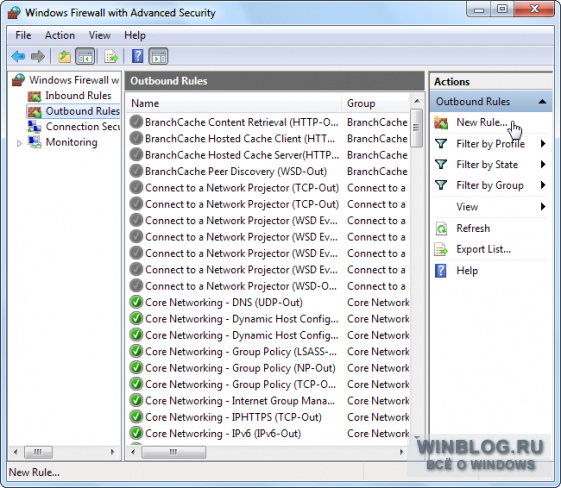Click the rules list horizontal scrollbar thumb
The image size is (561, 488).
(x=174, y=452)
